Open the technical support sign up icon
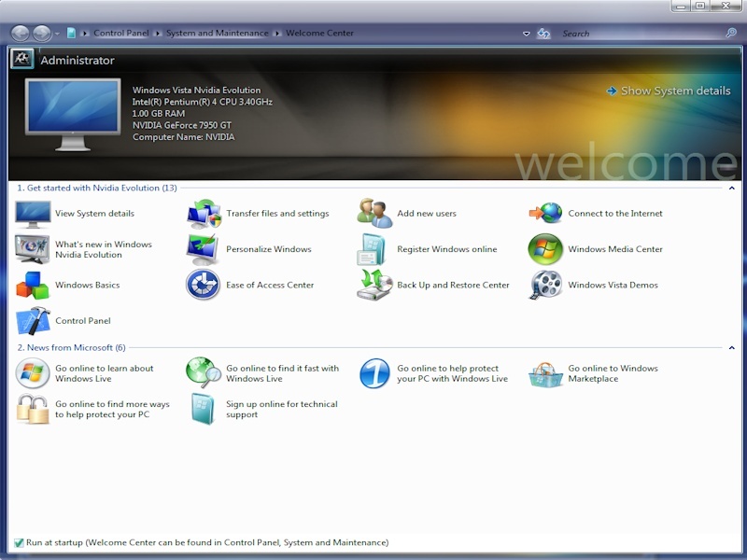This screenshot has height=560, width=747. coord(204,409)
